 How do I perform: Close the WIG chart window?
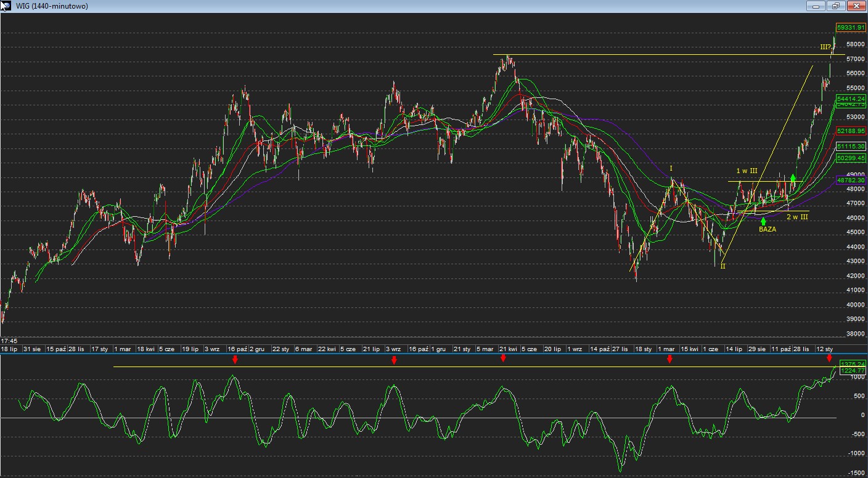[856, 6]
